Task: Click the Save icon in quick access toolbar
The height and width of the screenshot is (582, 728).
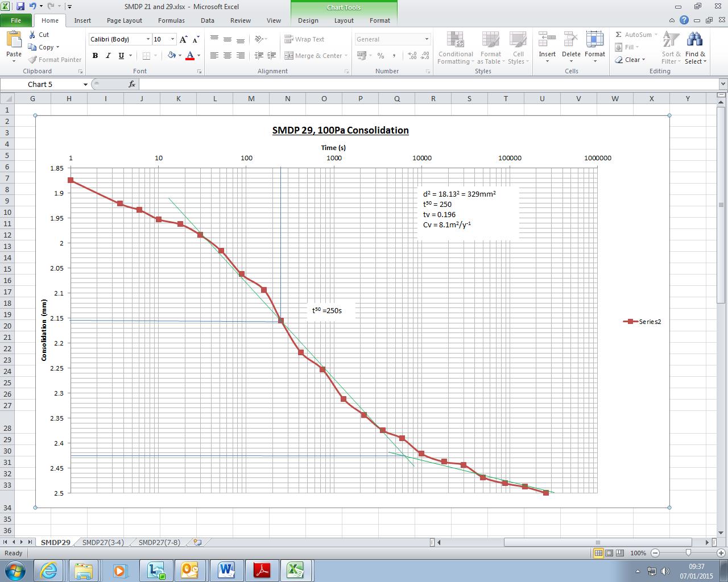Action: (20, 7)
